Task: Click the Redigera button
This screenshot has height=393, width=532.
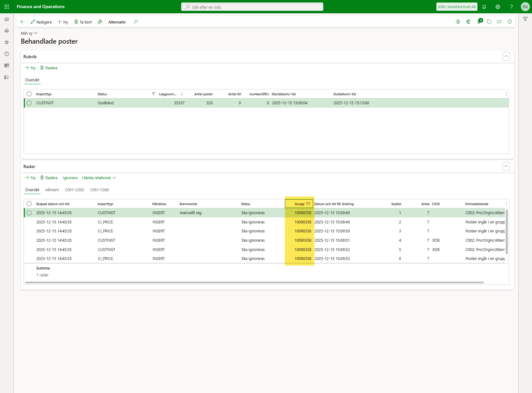Action: [41, 22]
